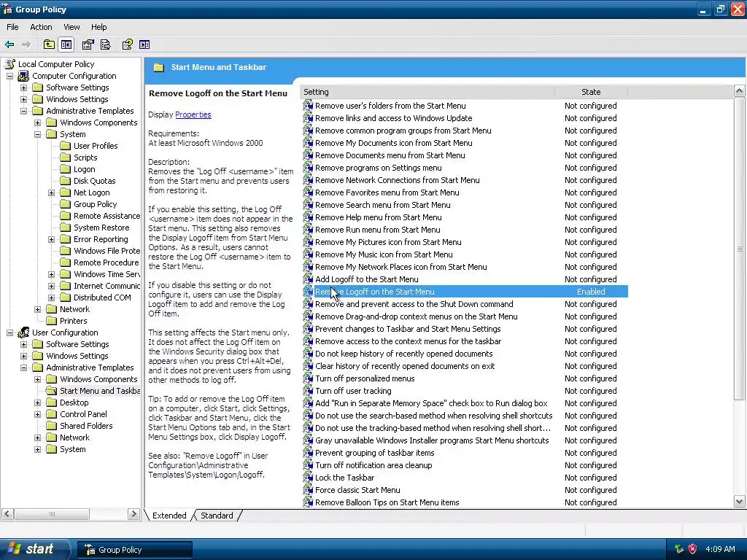Click the security shield tray icon
The height and width of the screenshot is (560, 747).
point(692,549)
